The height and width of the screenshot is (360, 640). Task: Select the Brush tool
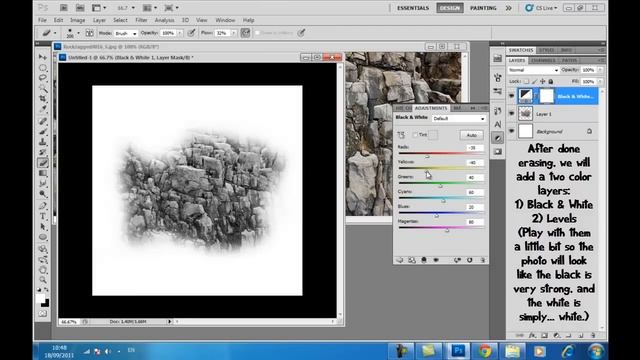tap(43, 132)
